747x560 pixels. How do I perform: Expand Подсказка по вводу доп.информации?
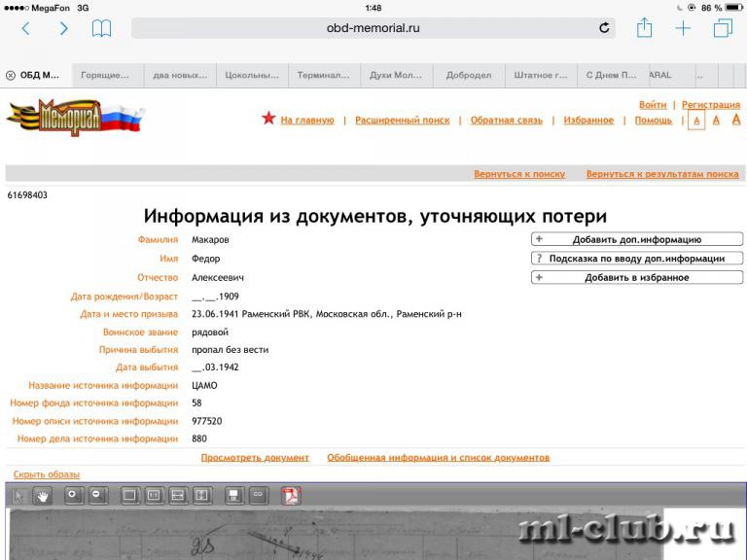[x=637, y=258]
